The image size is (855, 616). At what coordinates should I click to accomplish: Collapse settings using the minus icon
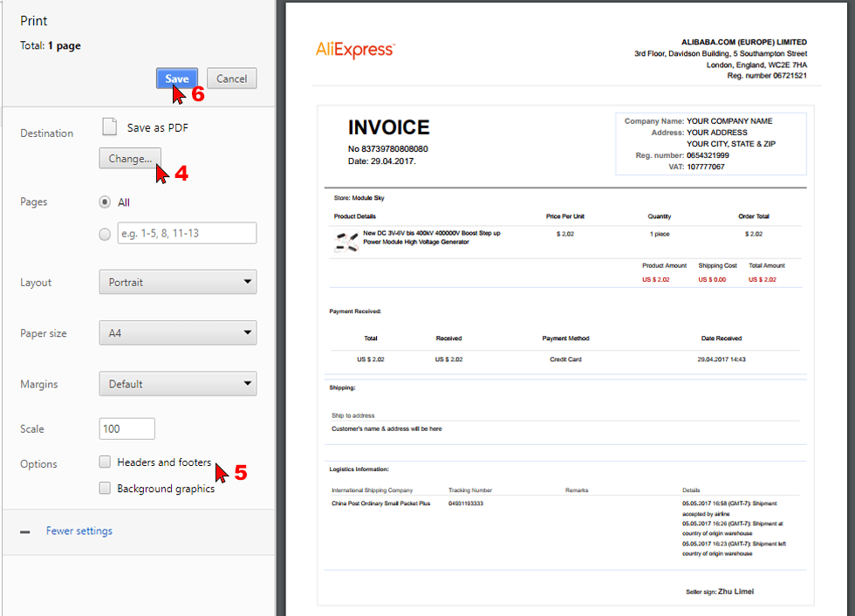[x=25, y=531]
